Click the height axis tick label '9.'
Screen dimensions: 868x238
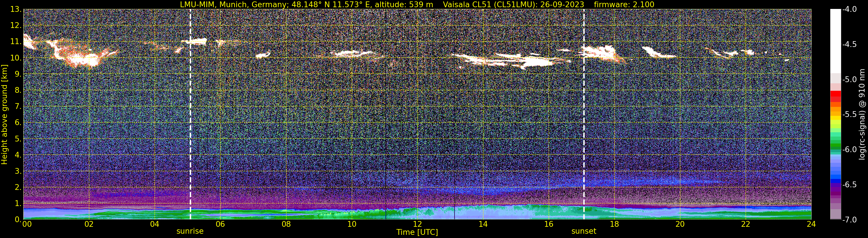coord(18,74)
